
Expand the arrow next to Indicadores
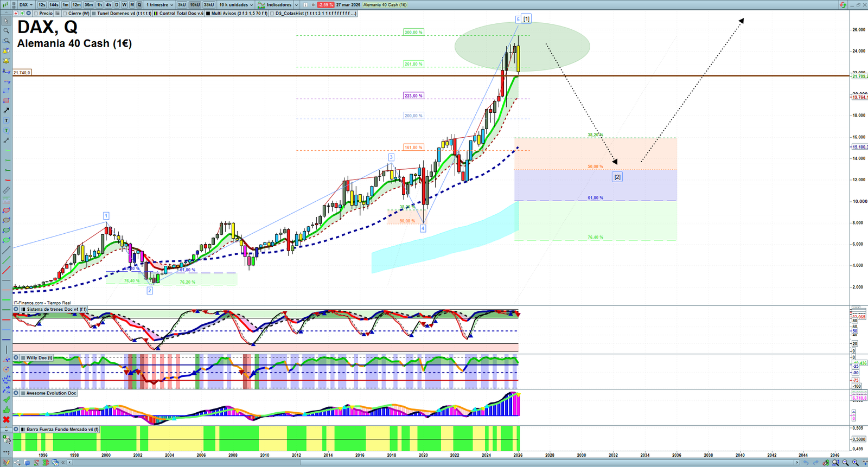(x=296, y=5)
